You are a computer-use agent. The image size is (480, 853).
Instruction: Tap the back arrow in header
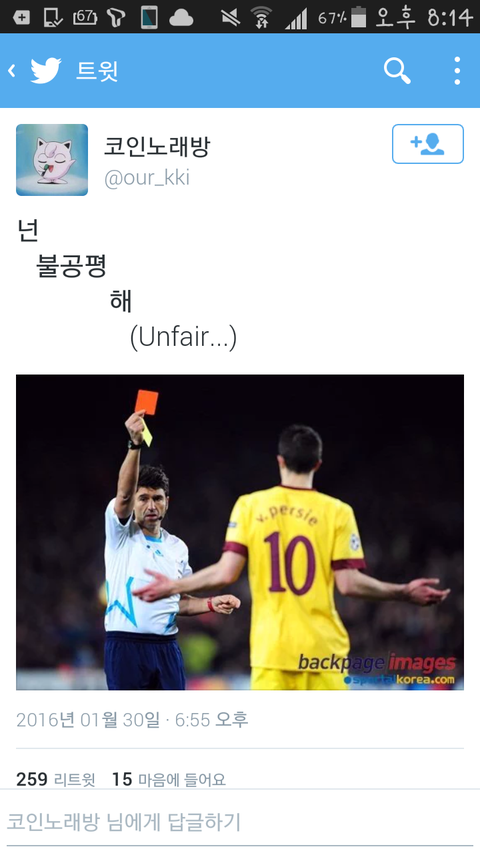(11, 70)
